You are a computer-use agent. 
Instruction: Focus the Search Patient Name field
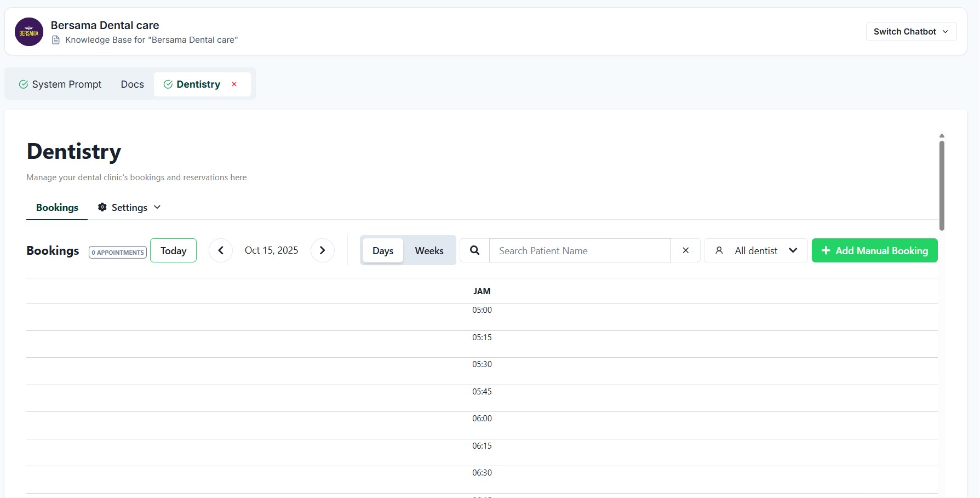580,250
